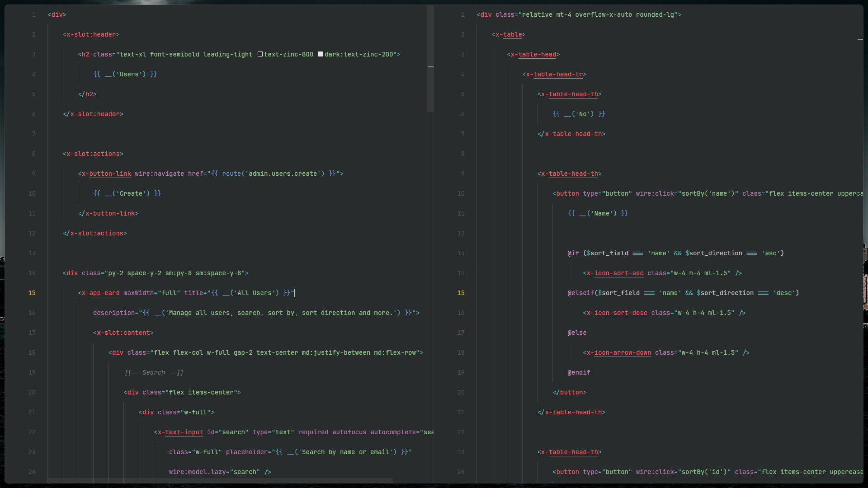Screen dimensions: 868x488
Task: Open the x-button-link component reference
Action: [110, 174]
